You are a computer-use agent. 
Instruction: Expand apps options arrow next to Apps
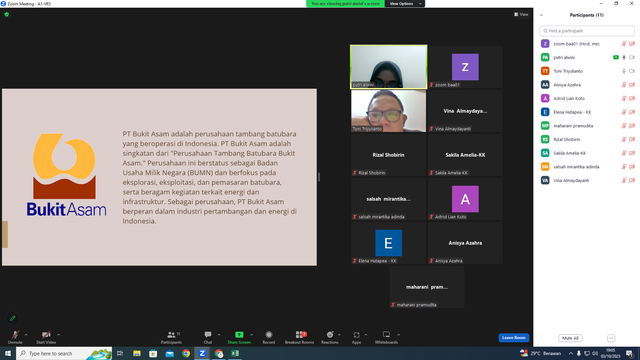point(366,335)
